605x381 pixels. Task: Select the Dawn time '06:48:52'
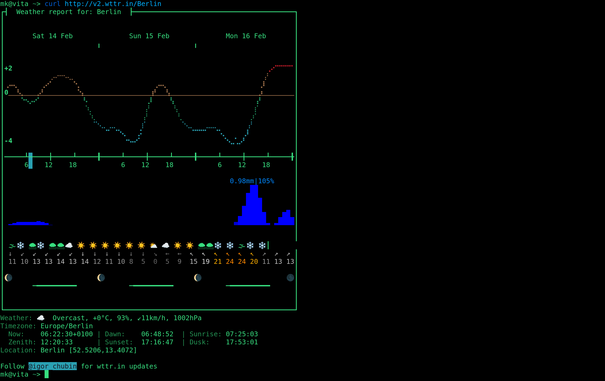pyautogui.click(x=157, y=334)
